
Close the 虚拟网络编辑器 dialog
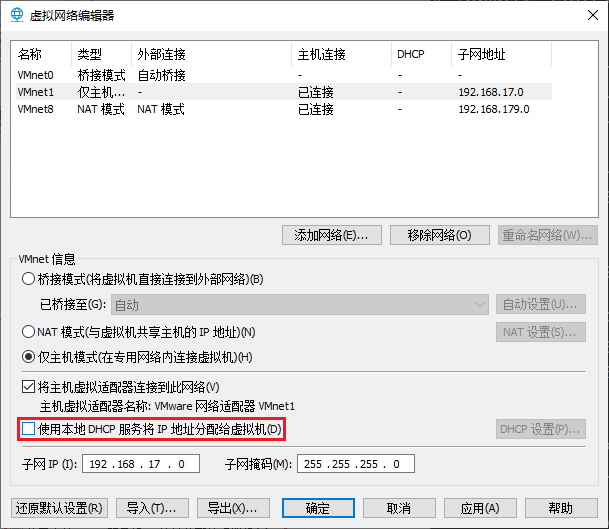click(x=593, y=15)
